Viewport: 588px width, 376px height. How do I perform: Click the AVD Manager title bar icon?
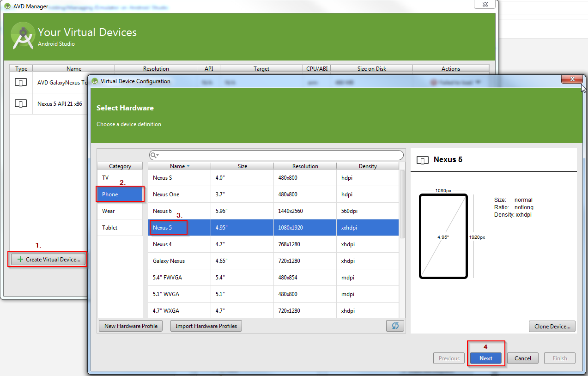7,6
